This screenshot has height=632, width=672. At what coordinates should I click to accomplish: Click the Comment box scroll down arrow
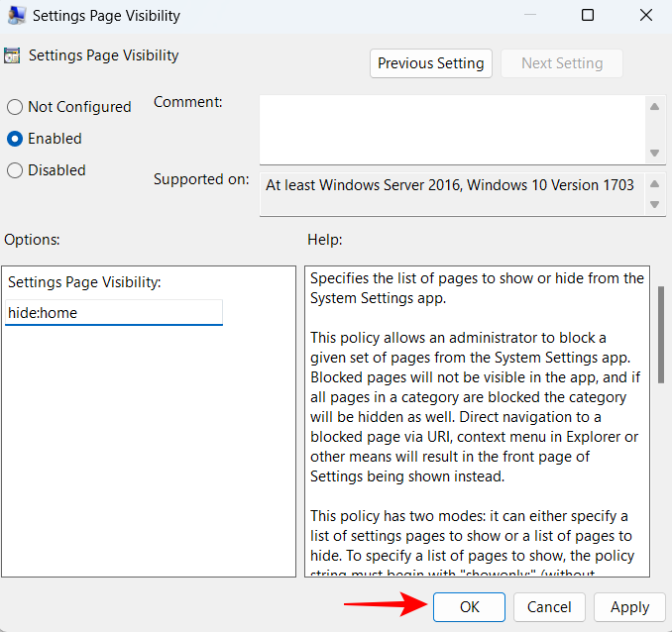pyautogui.click(x=654, y=153)
